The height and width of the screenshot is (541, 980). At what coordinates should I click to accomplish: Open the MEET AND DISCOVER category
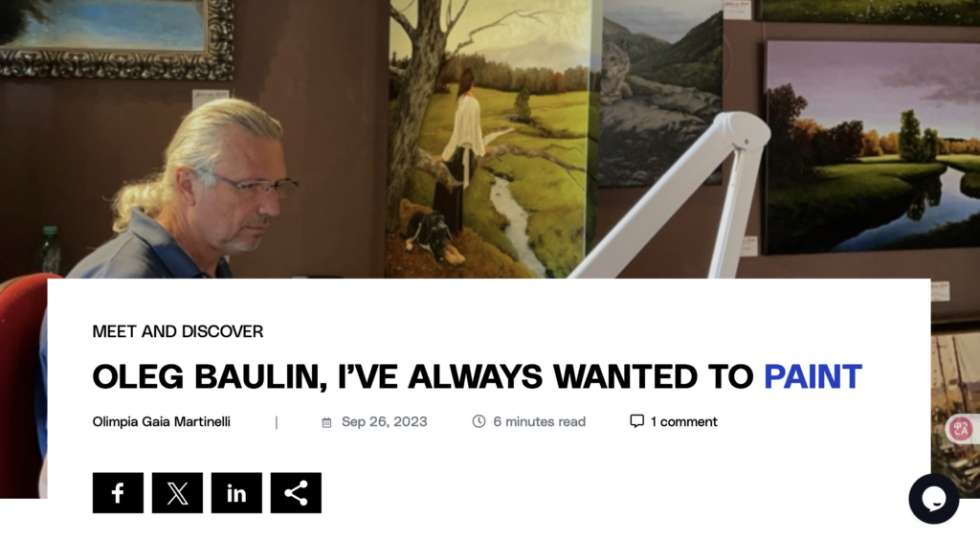coord(177,331)
